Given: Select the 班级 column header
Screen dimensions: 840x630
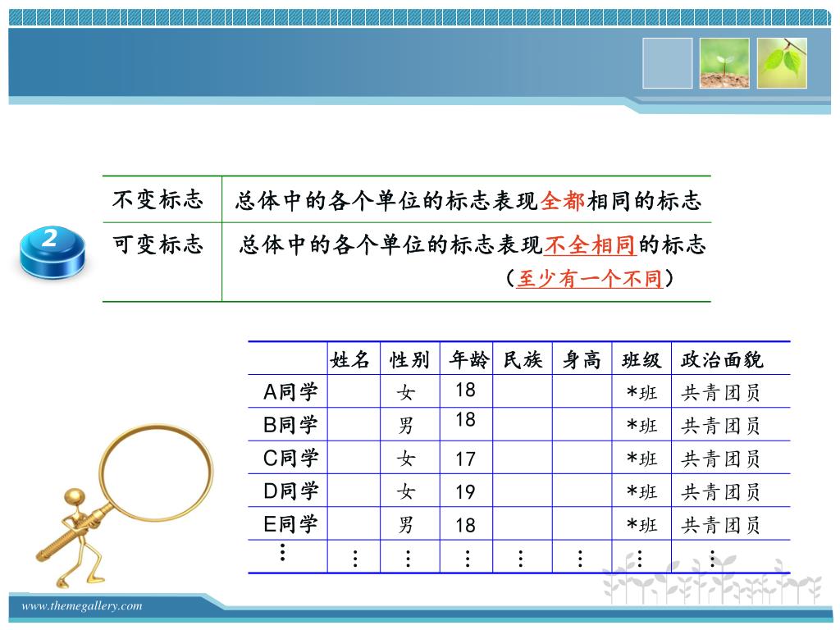Looking at the screenshot, I should click(641, 359).
